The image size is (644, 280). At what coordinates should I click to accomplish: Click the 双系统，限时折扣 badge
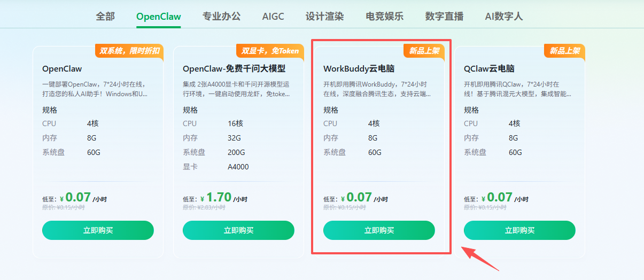[x=129, y=51]
